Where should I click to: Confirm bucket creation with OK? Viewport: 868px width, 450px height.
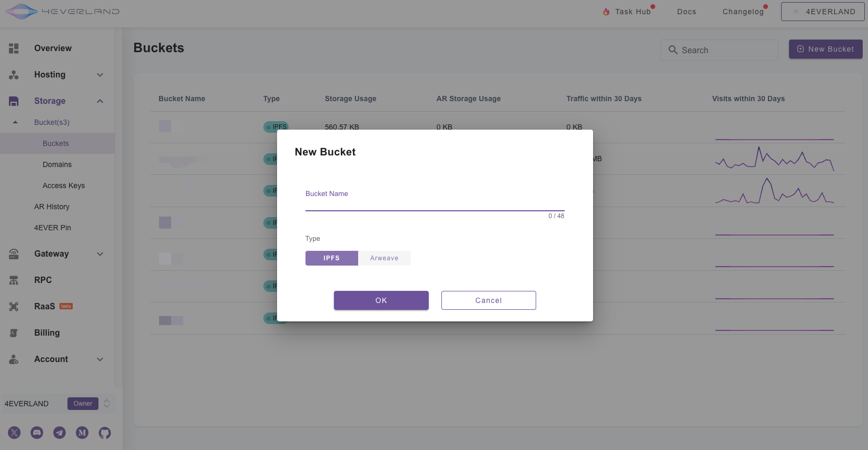tap(381, 300)
